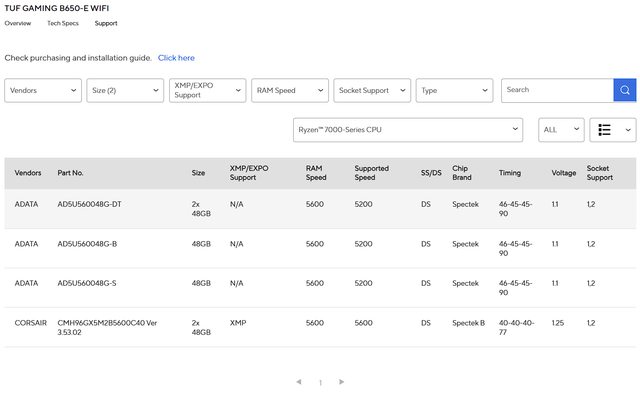The image size is (640, 393).
Task: Open the Support tab
Action: (106, 23)
